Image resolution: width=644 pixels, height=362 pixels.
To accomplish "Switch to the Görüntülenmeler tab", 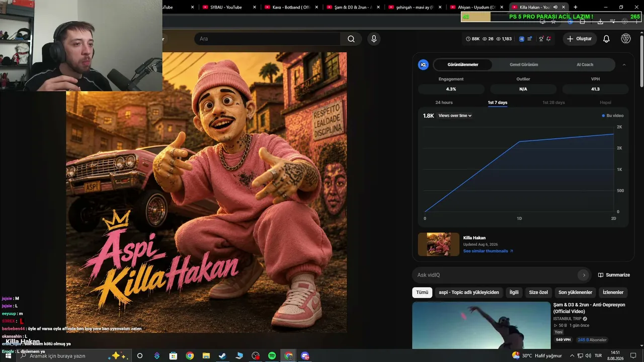I will (463, 64).
